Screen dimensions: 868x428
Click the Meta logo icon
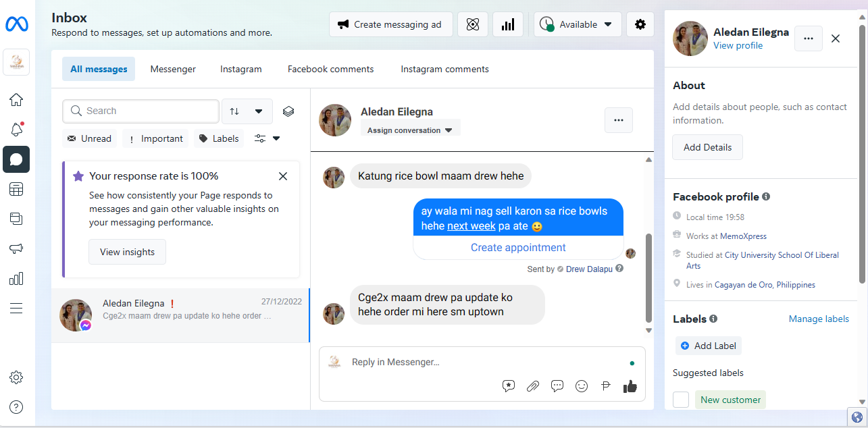click(x=16, y=24)
